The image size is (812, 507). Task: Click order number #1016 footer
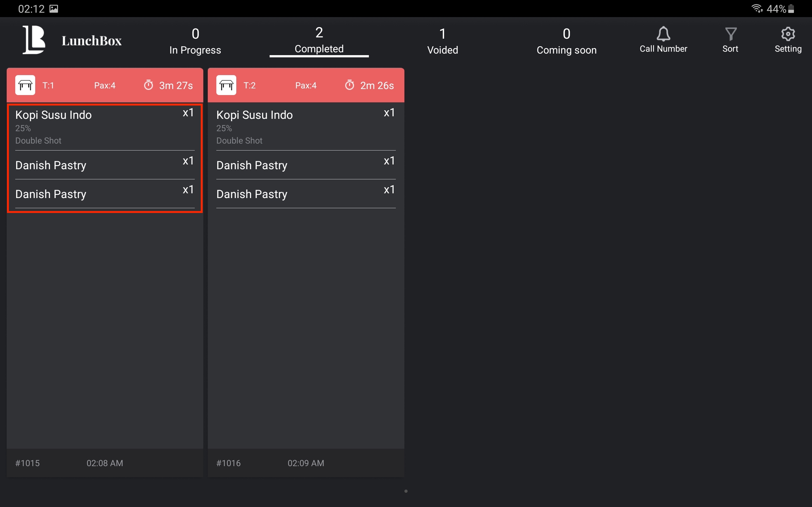(228, 463)
